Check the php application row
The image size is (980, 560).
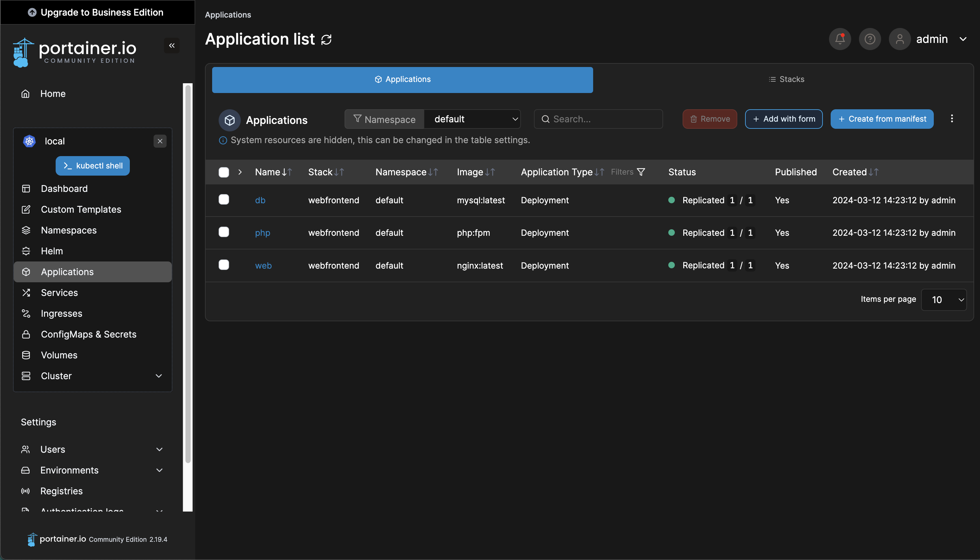point(224,232)
